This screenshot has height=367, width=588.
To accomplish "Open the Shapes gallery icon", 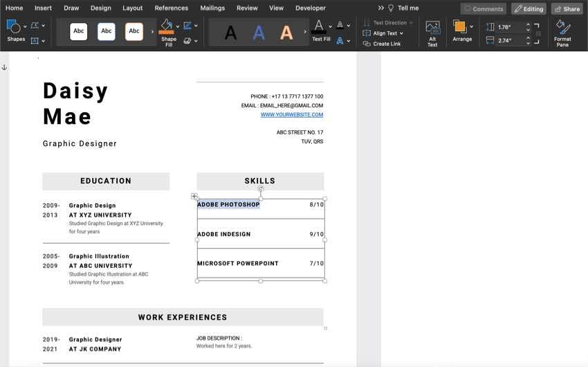I will pyautogui.click(x=14, y=26).
